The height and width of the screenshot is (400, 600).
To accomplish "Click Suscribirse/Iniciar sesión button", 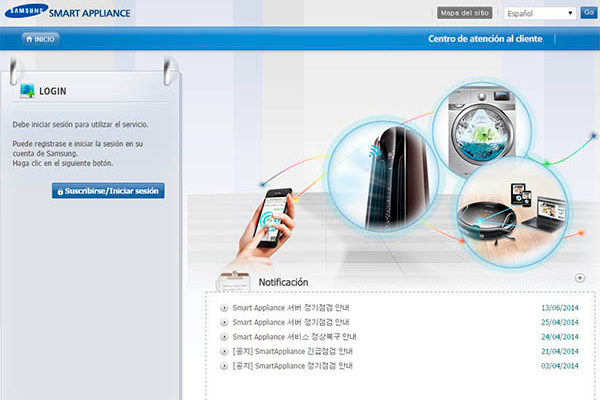I will tap(108, 190).
